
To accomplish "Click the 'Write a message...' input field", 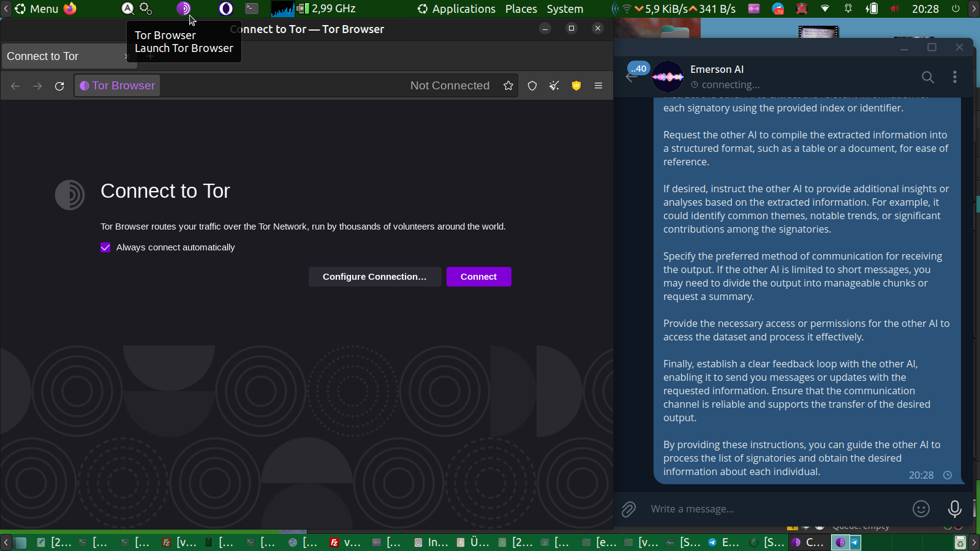I will [x=775, y=509].
